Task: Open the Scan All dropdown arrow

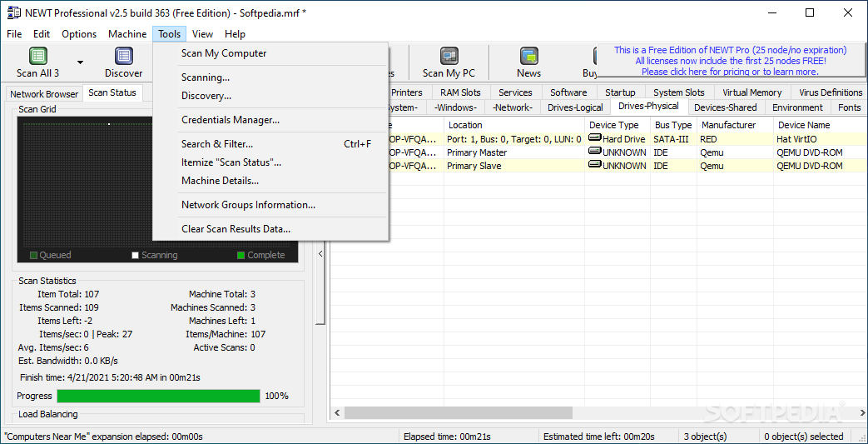Action: pyautogui.click(x=80, y=62)
